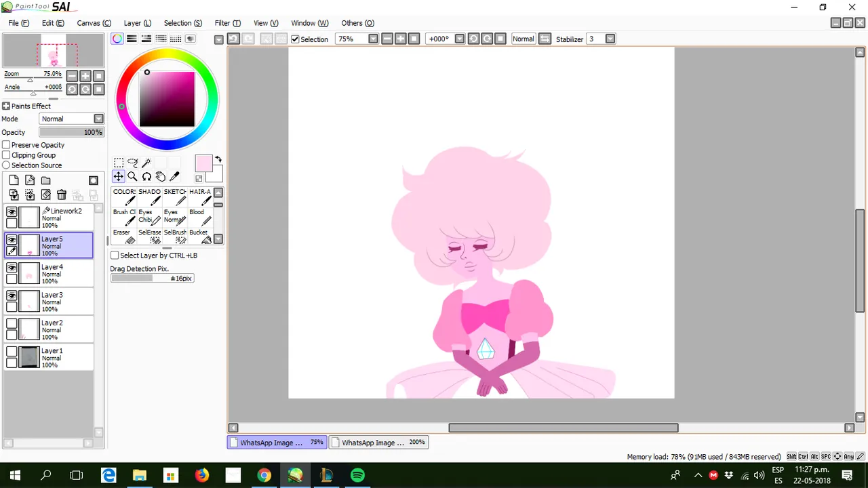Choose the COLORS brush preset
The image size is (868, 488).
coord(124,197)
